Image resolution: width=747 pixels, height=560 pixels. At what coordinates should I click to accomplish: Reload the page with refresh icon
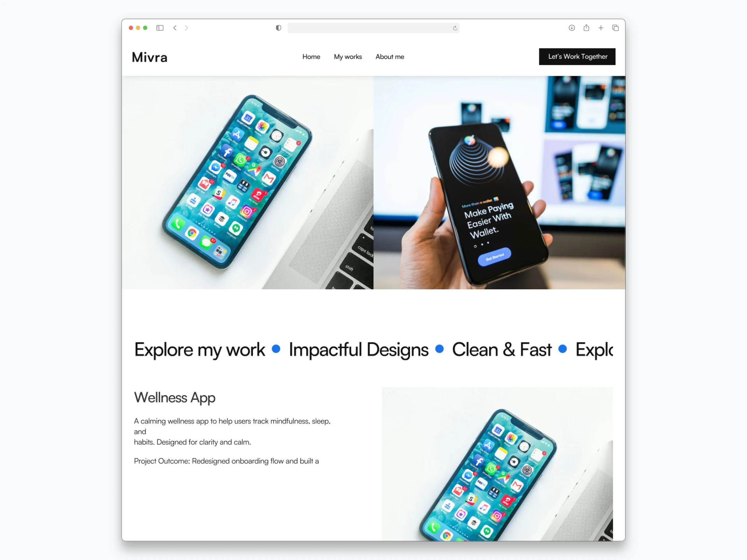455,28
